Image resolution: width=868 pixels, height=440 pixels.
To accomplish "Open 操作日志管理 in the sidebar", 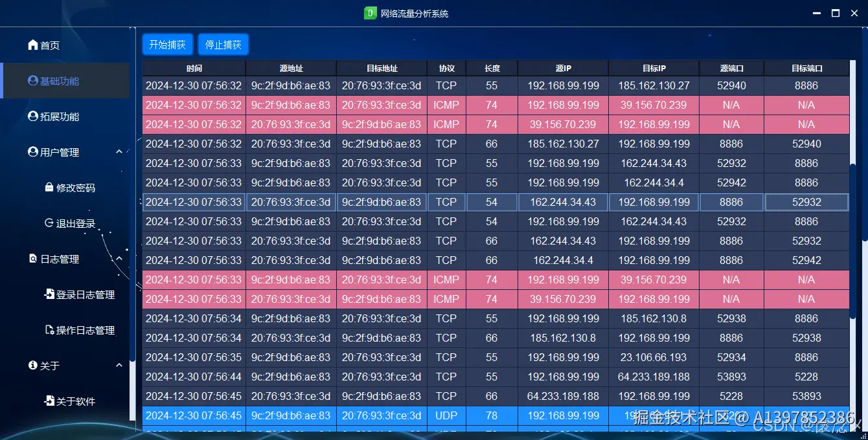I will pos(65,330).
